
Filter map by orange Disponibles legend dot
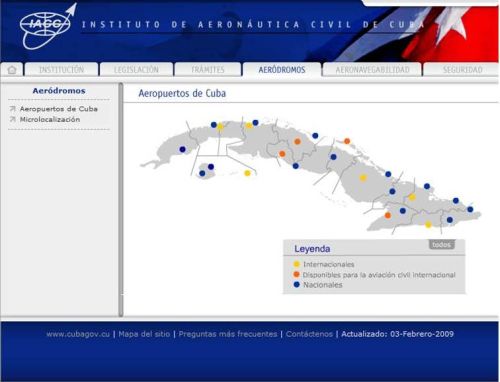[x=296, y=274]
